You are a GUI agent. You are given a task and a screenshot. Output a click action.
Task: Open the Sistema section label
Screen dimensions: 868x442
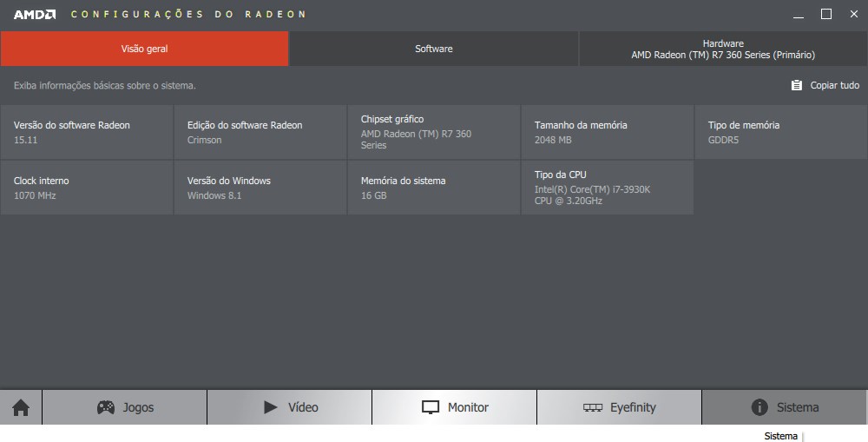(798, 407)
